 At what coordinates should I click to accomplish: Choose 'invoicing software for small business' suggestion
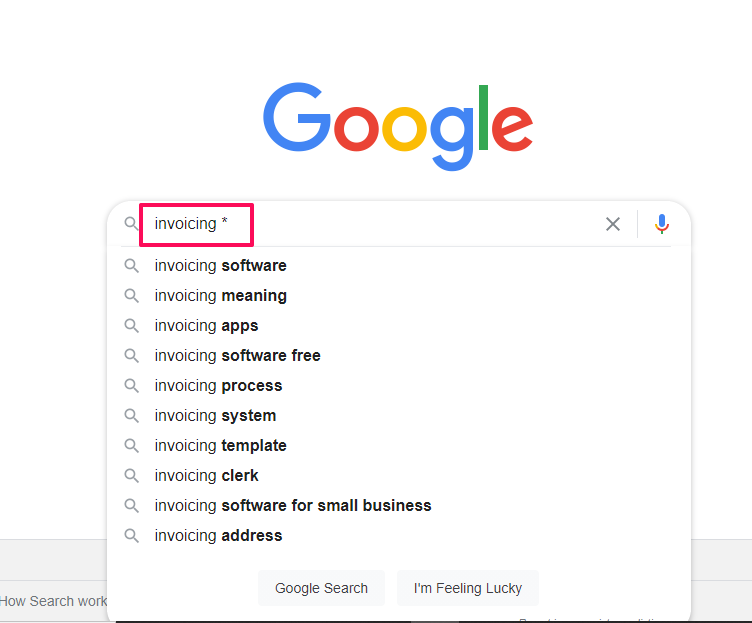point(292,506)
